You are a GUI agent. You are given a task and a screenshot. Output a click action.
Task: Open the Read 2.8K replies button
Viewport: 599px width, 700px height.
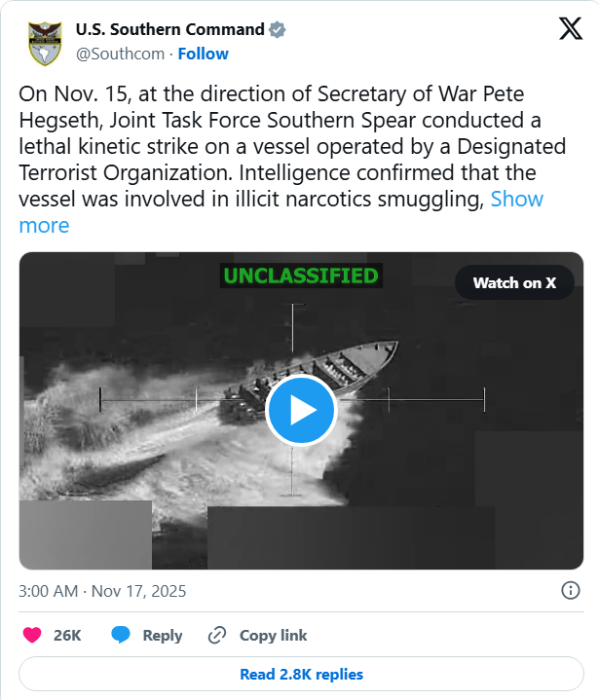coord(300,674)
